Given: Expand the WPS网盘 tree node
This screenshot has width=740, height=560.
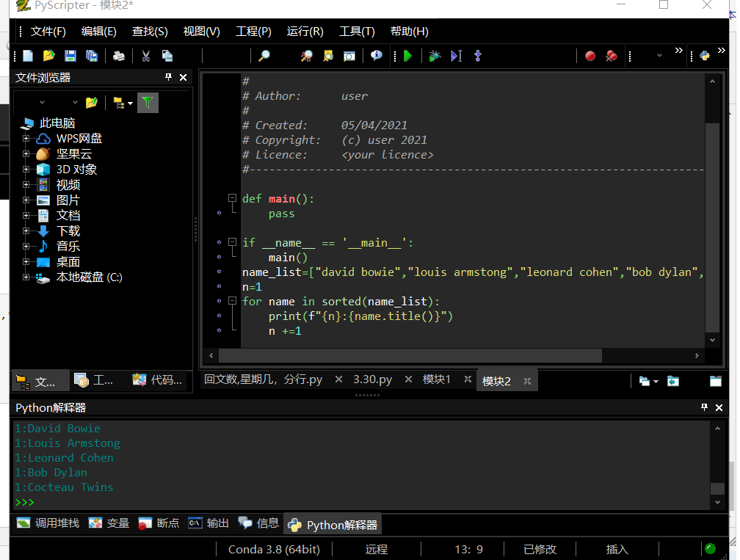Looking at the screenshot, I should click(x=26, y=139).
